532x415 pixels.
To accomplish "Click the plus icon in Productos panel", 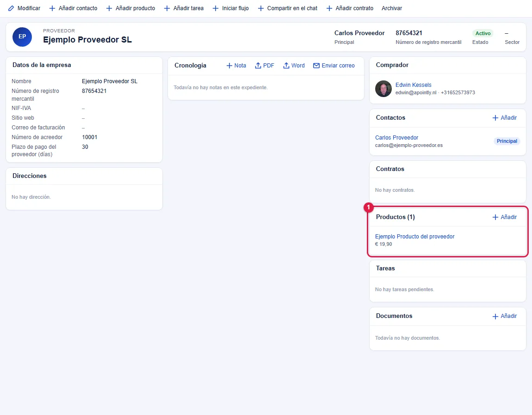I will pos(495,217).
